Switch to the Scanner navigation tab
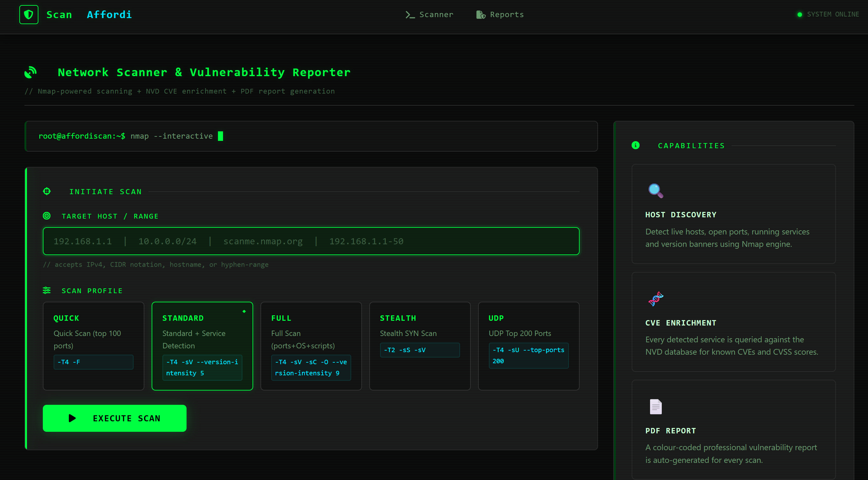Screen dimensions: 868x480 [x=430, y=15]
